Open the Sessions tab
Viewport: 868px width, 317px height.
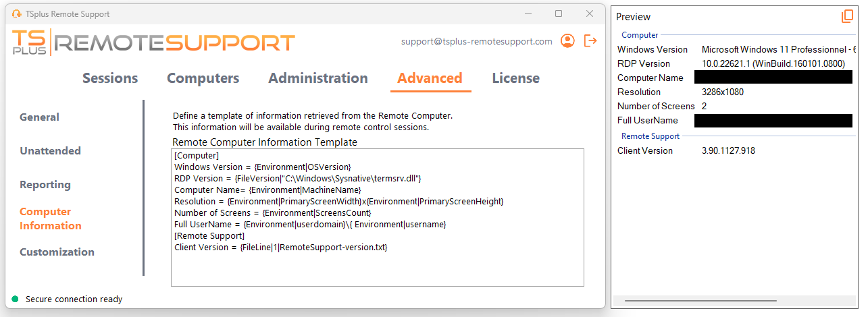coord(110,78)
